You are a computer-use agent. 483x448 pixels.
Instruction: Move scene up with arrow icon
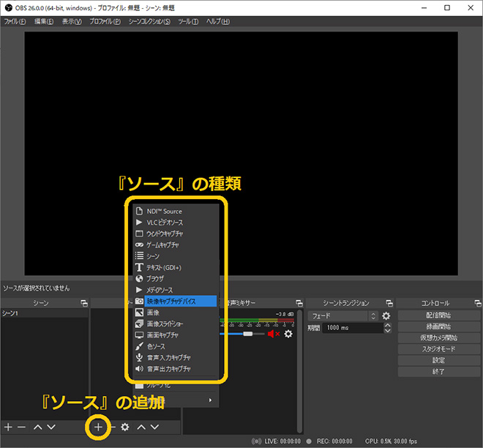pyautogui.click(x=37, y=427)
